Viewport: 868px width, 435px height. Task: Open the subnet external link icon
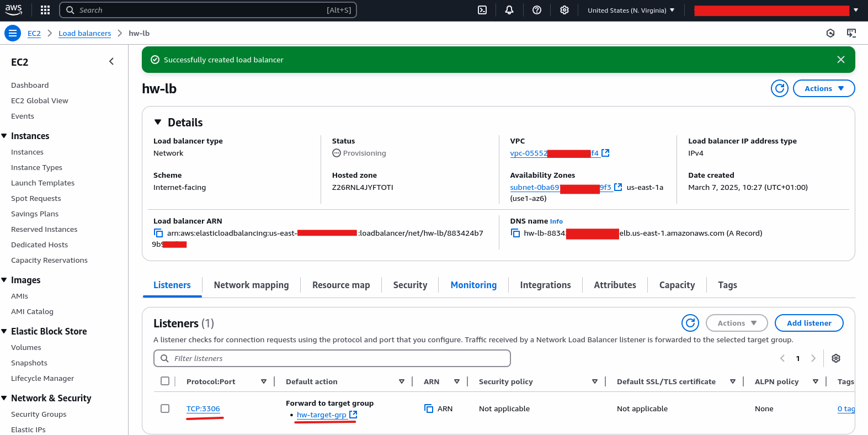[618, 187]
